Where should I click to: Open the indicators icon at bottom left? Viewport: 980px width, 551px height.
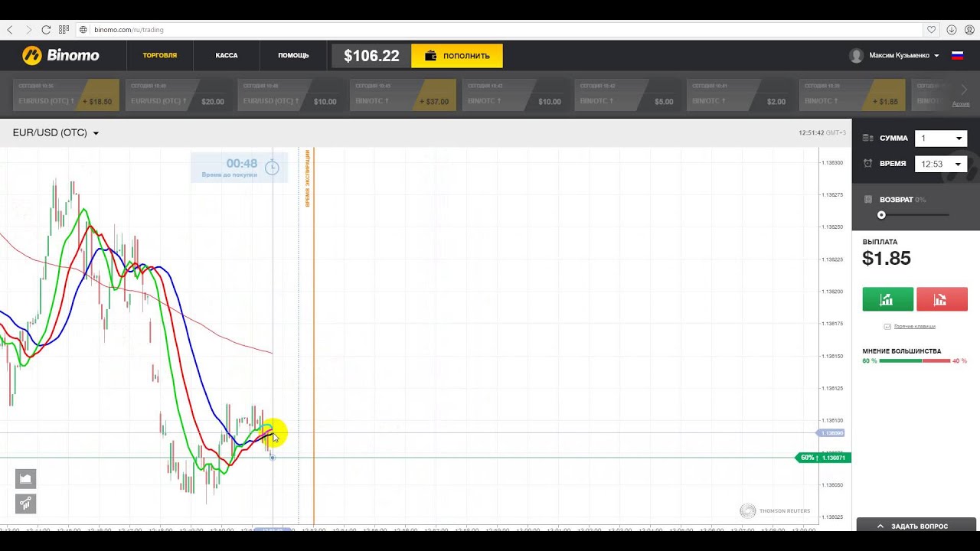point(25,504)
